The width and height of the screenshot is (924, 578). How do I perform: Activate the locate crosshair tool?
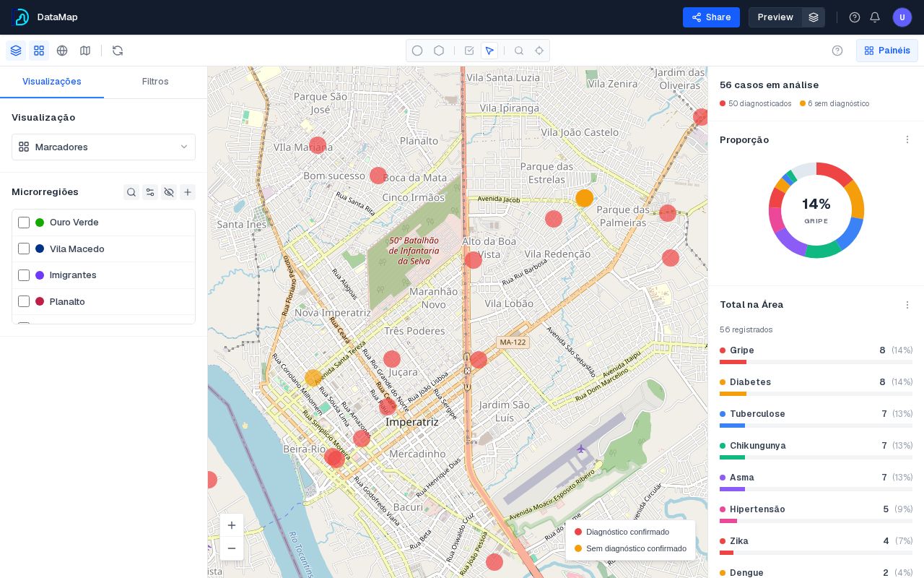pyautogui.click(x=539, y=51)
